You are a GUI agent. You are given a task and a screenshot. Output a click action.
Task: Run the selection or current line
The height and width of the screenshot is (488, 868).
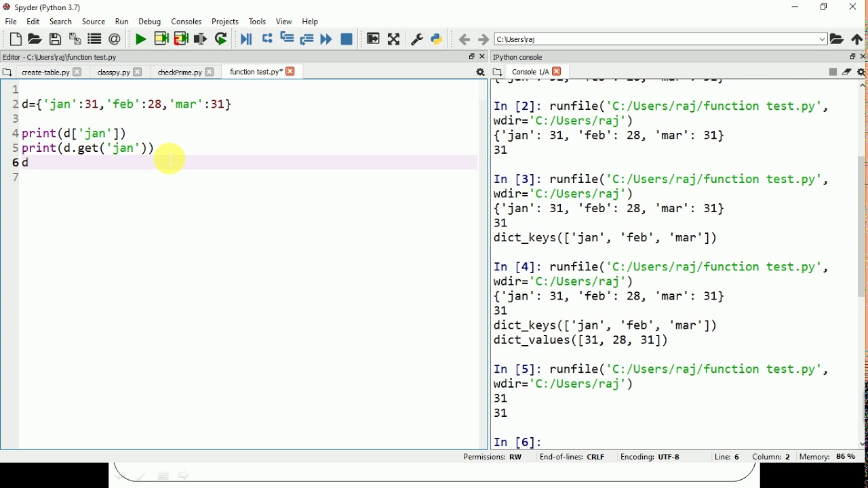pos(201,39)
